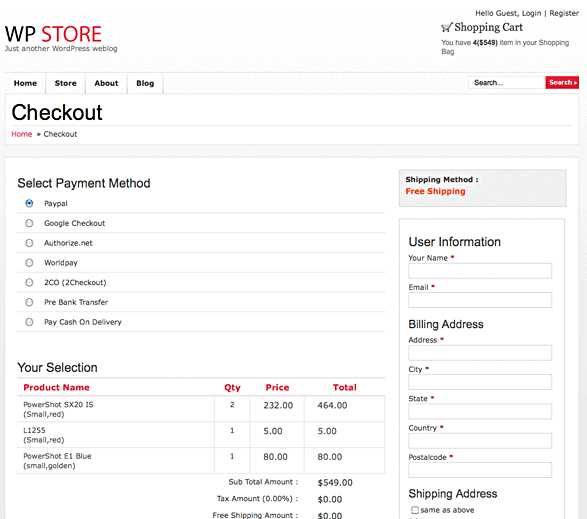587x519 pixels.
Task: Choose Google Checkout radio button
Action: pyautogui.click(x=29, y=223)
